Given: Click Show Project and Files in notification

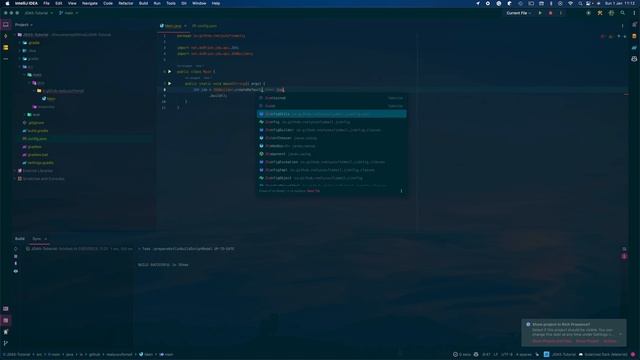Looking at the screenshot, I should coord(552,341).
